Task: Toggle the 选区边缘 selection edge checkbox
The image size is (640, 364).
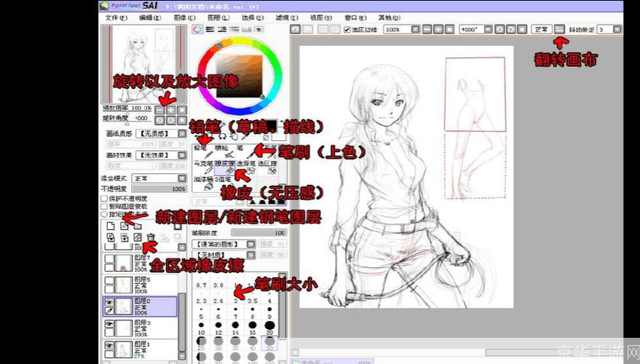Action: [347, 29]
